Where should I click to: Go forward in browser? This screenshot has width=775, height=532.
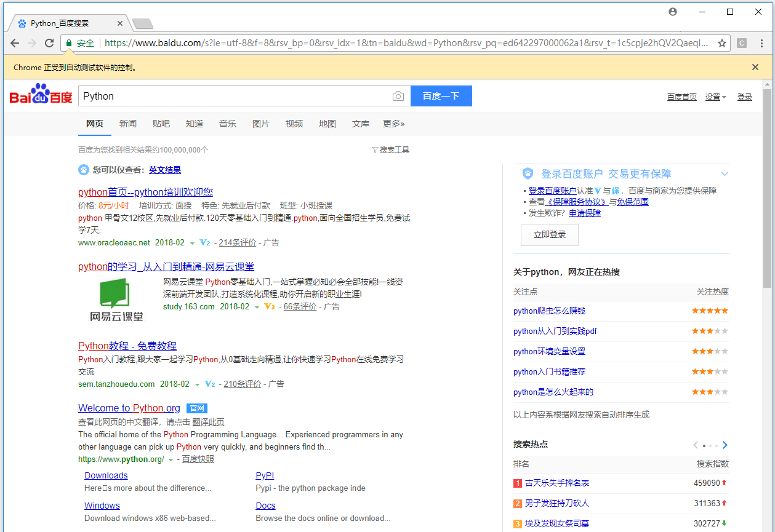32,43
